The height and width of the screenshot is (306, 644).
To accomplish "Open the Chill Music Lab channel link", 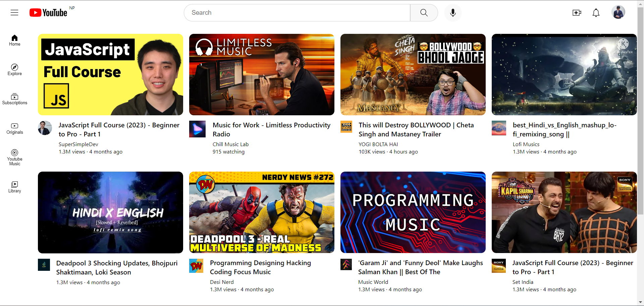I will (x=230, y=144).
